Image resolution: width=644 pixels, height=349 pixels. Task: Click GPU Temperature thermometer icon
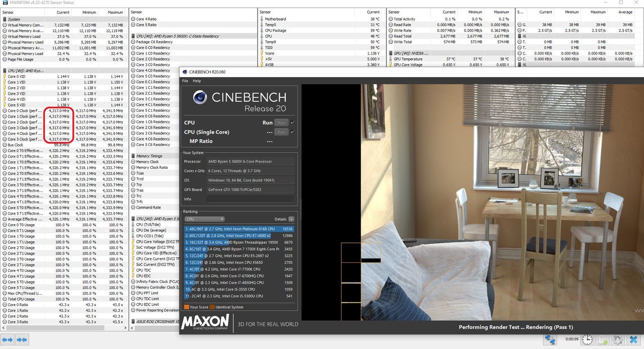pyautogui.click(x=390, y=59)
